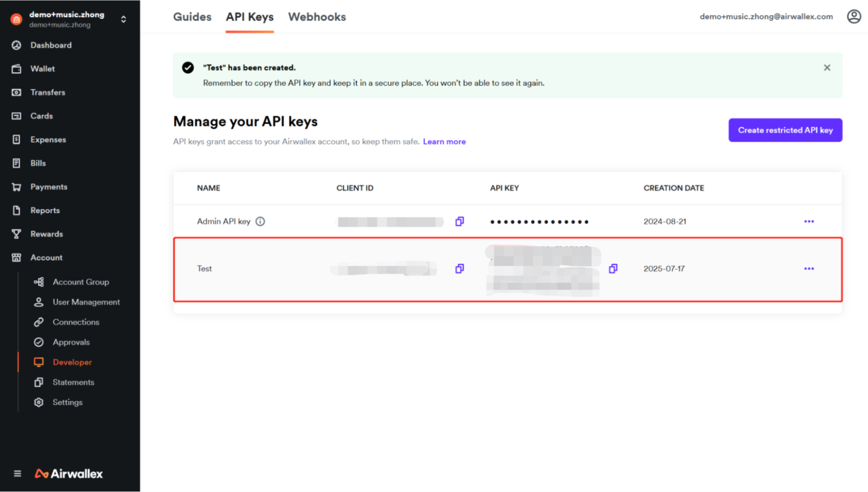Click the masked Admin API key dots
This screenshot has width=868, height=492.
point(539,222)
